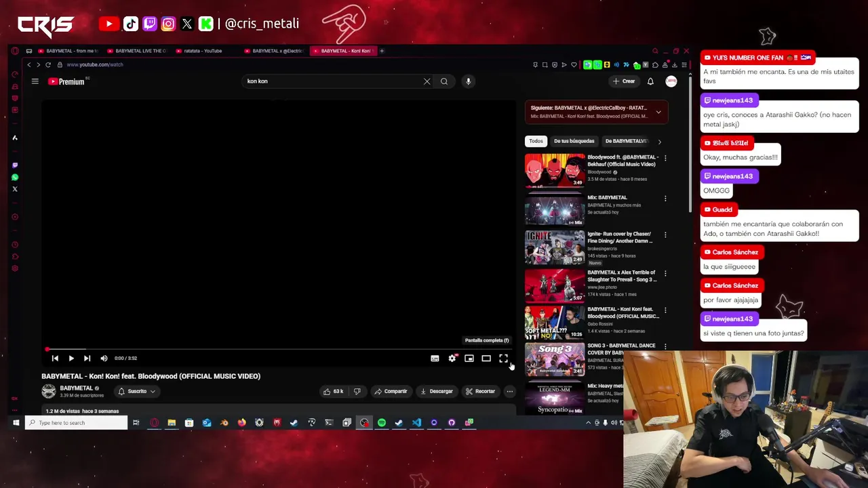This screenshot has width=868, height=488.
Task: Toggle subtitles in the video player
Action: tap(435, 358)
